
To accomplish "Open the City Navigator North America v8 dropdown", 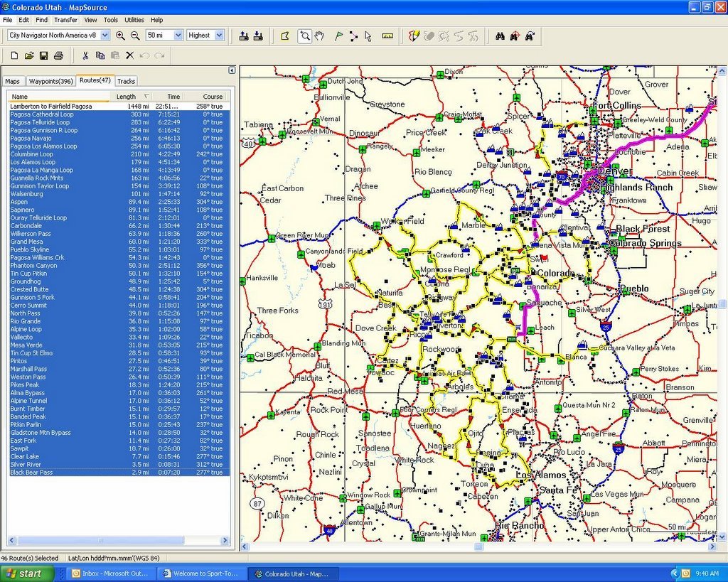I will click(x=105, y=36).
